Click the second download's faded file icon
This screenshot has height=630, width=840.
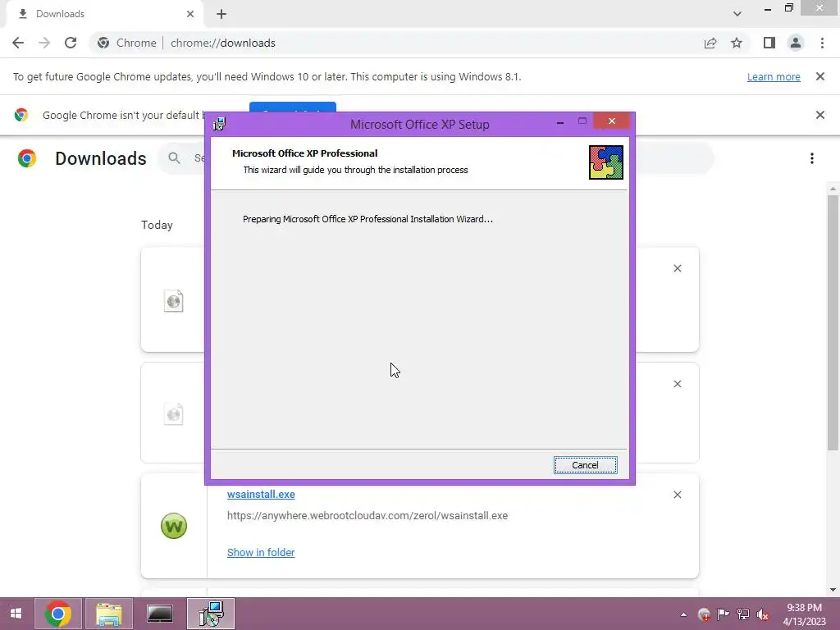(x=174, y=413)
